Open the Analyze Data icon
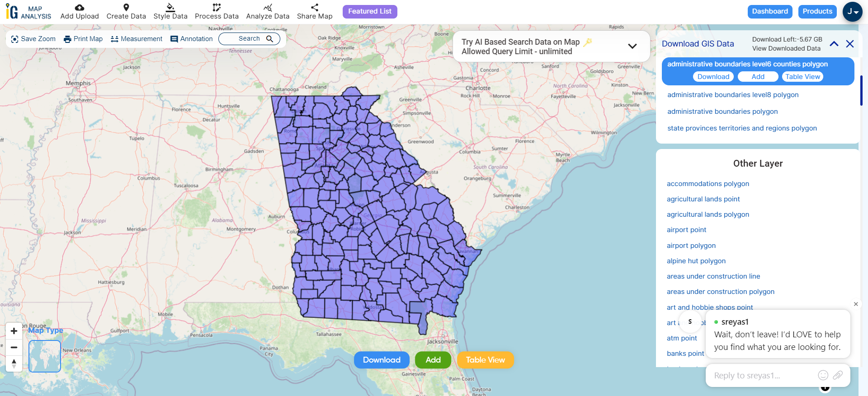The width and height of the screenshot is (868, 396). click(x=268, y=7)
